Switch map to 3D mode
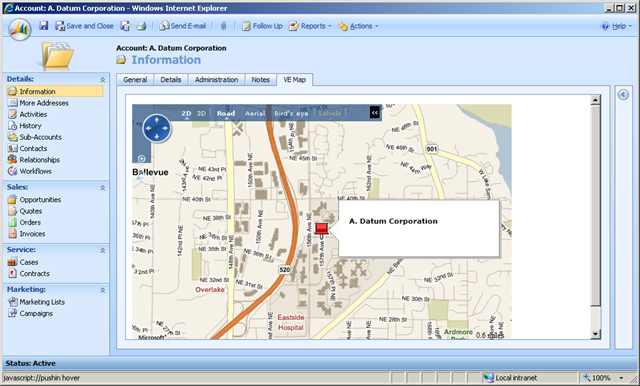The image size is (640, 386). (x=201, y=113)
